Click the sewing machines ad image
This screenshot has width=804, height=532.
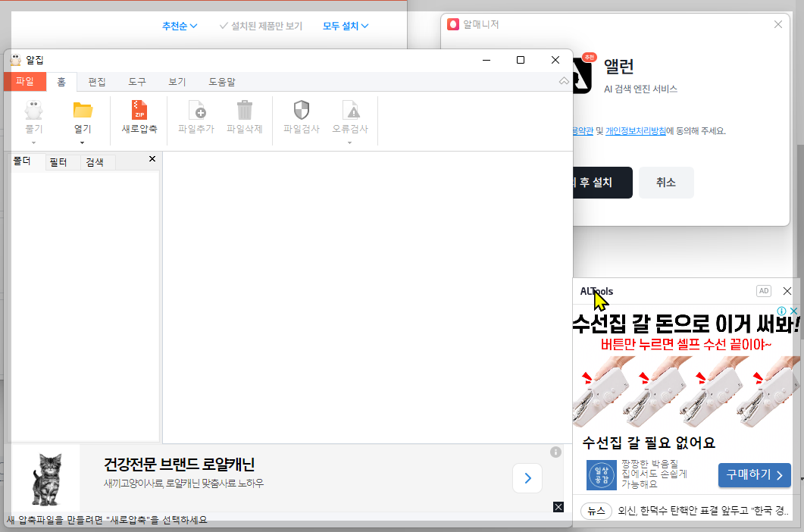(686, 393)
